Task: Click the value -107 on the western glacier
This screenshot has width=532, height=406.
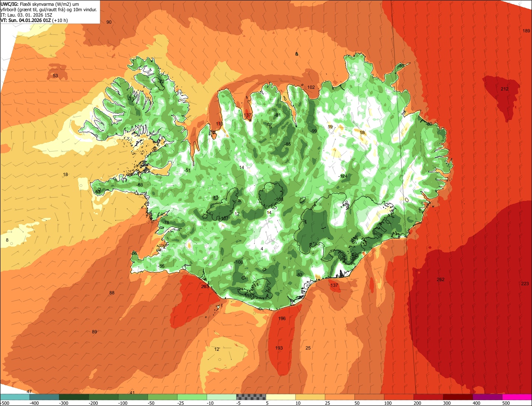Action: point(224,218)
